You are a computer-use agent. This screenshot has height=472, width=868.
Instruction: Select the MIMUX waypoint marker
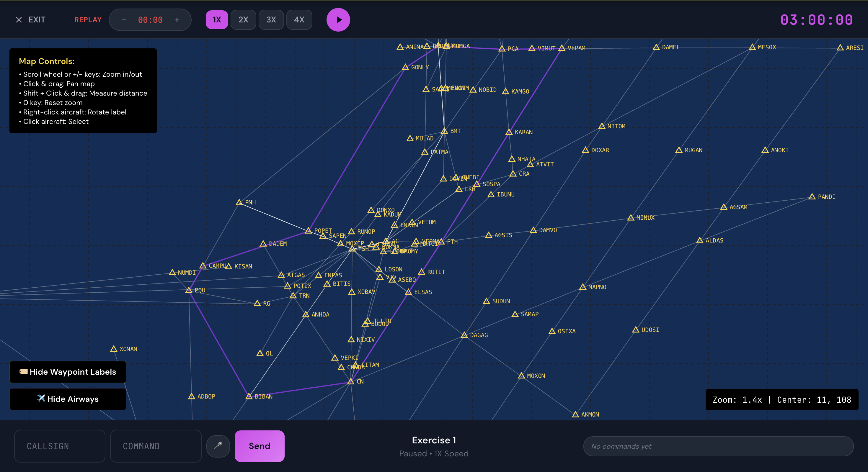[x=631, y=218]
